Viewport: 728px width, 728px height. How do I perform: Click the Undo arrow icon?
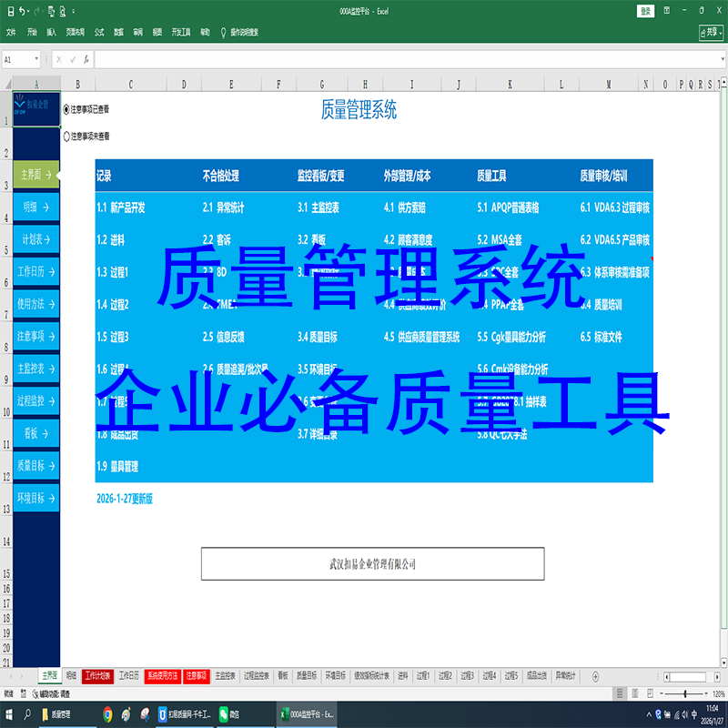pos(22,11)
